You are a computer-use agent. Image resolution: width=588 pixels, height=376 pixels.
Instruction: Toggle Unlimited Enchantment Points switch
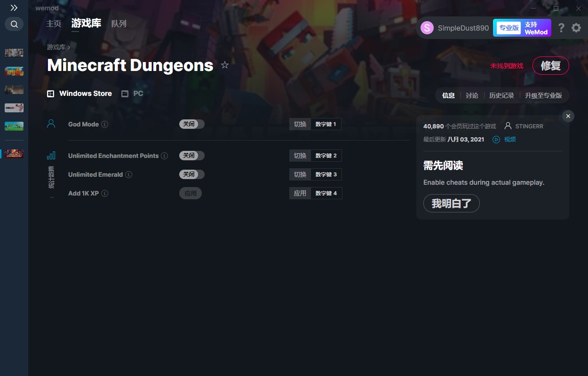192,156
